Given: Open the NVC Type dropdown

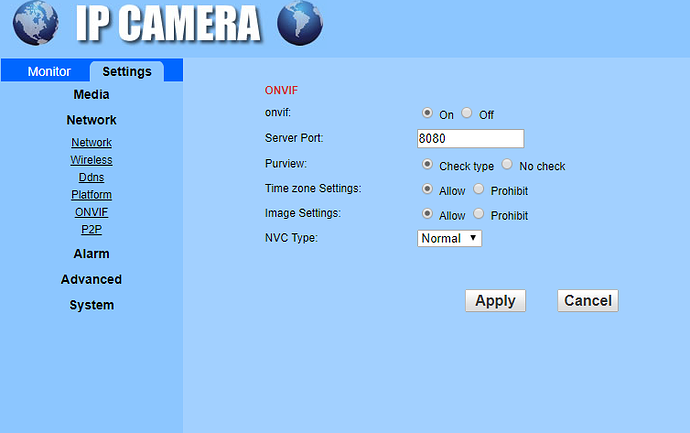Looking at the screenshot, I should pos(449,238).
